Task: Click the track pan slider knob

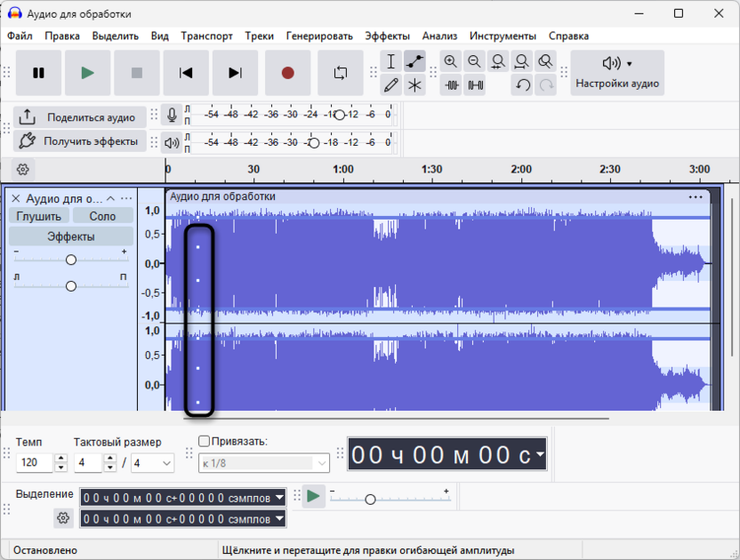Action: tap(71, 286)
